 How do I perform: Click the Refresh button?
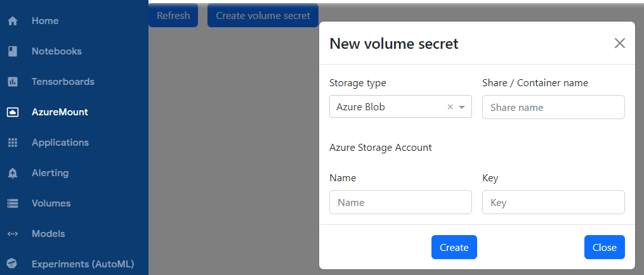(x=173, y=16)
